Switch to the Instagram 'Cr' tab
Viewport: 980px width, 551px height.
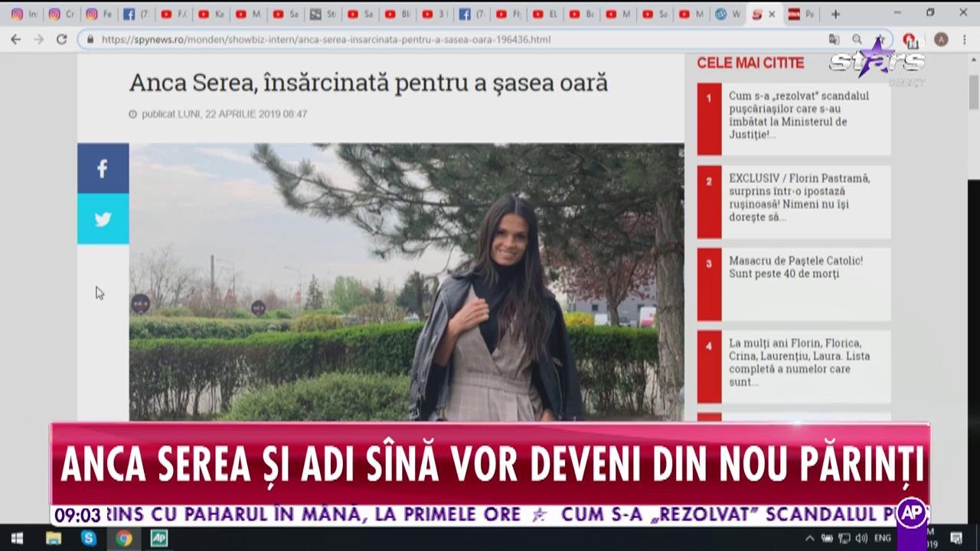click(x=61, y=14)
